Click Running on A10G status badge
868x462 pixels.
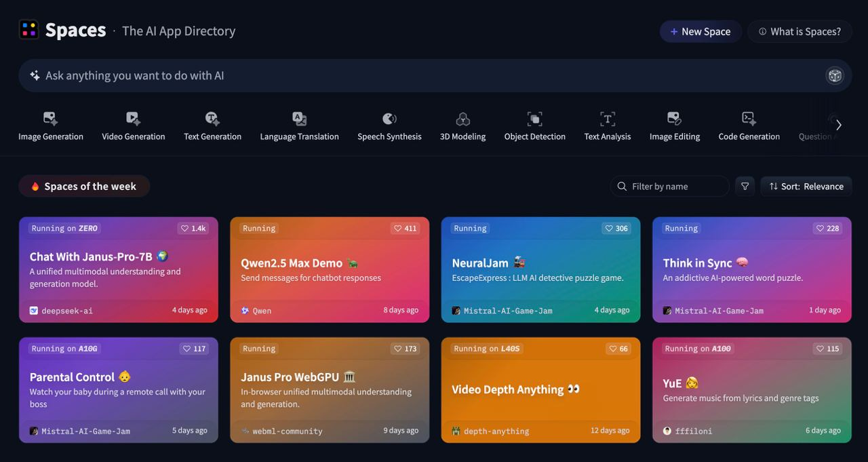coord(64,349)
